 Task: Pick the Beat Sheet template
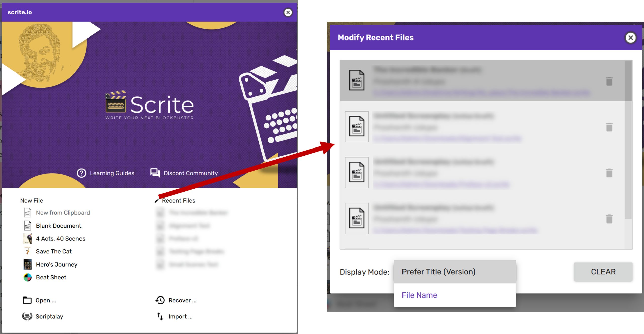51,277
